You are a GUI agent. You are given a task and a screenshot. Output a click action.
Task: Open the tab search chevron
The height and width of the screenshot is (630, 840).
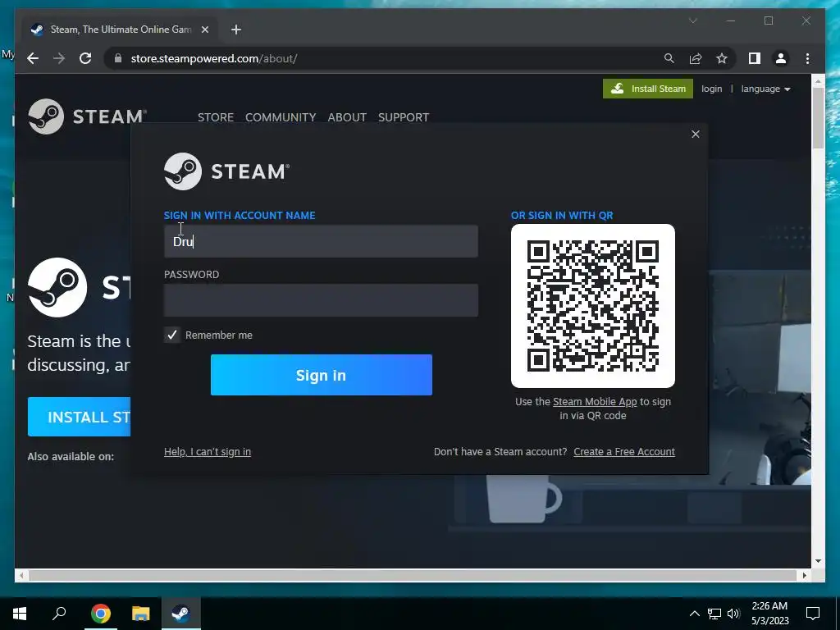click(x=692, y=21)
